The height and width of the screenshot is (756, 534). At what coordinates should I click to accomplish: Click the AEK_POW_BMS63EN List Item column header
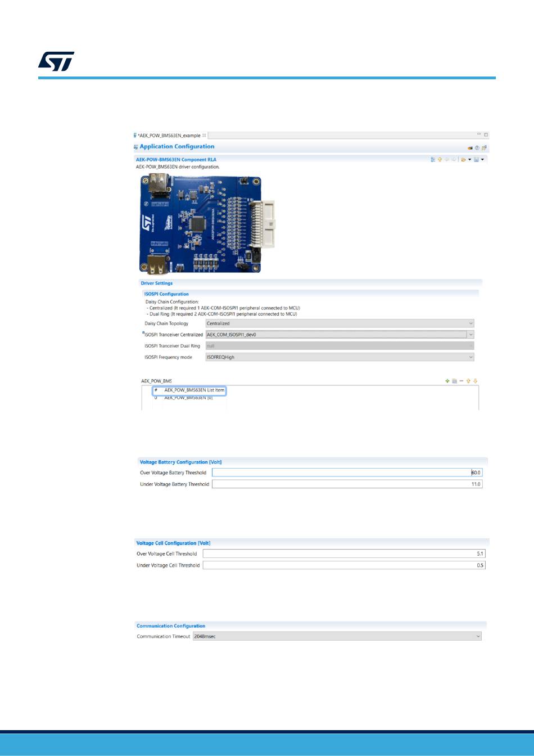(194, 390)
